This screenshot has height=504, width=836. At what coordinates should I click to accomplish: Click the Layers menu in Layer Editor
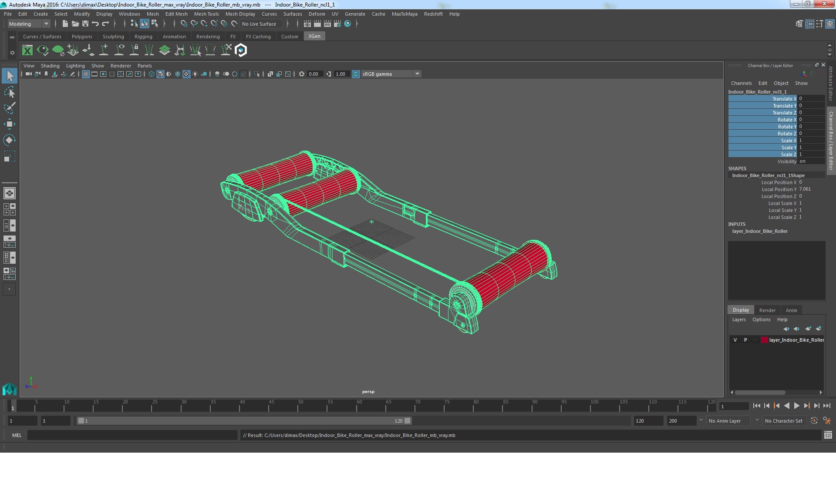tap(738, 319)
